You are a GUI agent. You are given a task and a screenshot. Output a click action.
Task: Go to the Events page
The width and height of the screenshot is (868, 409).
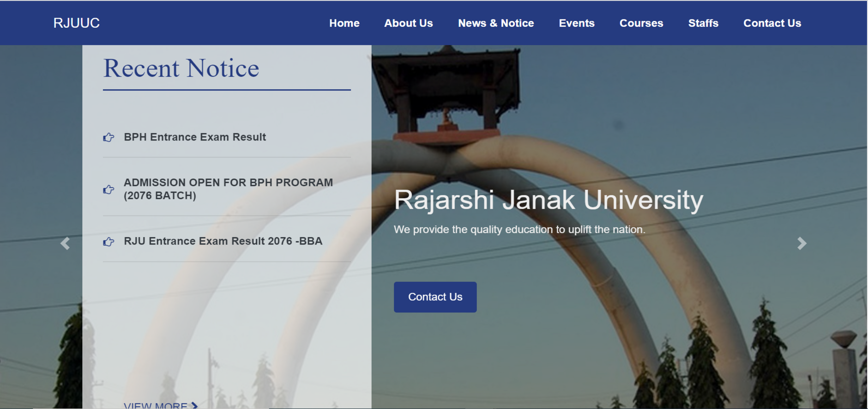(x=576, y=23)
